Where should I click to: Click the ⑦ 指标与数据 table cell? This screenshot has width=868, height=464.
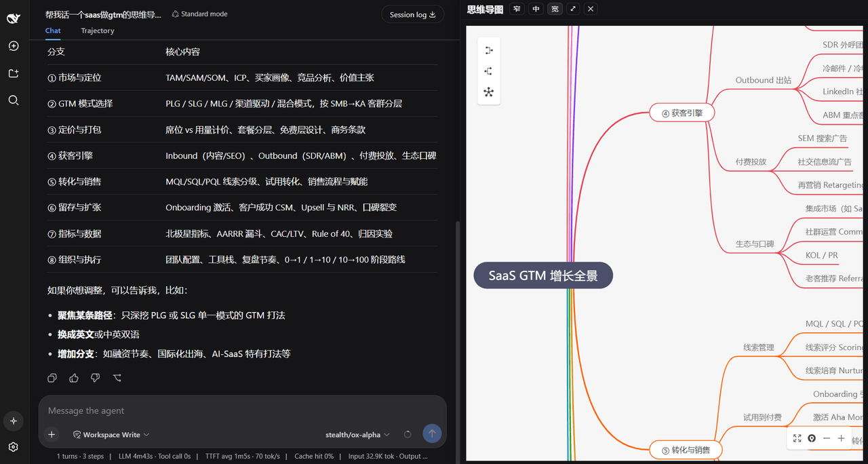(75, 233)
